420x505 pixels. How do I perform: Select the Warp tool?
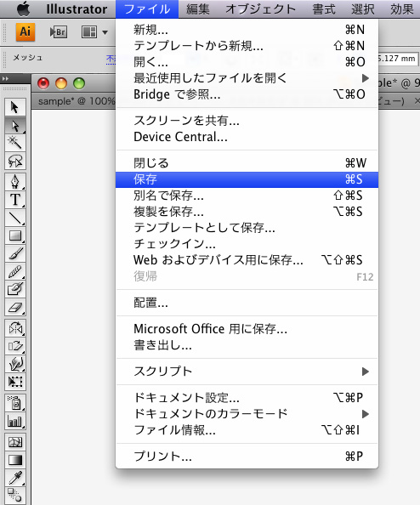tap(14, 364)
